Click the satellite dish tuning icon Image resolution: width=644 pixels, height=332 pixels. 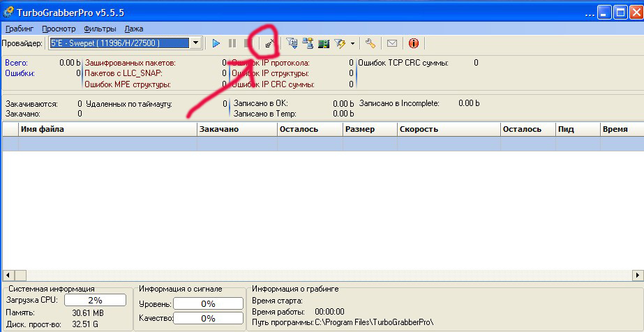click(x=270, y=43)
